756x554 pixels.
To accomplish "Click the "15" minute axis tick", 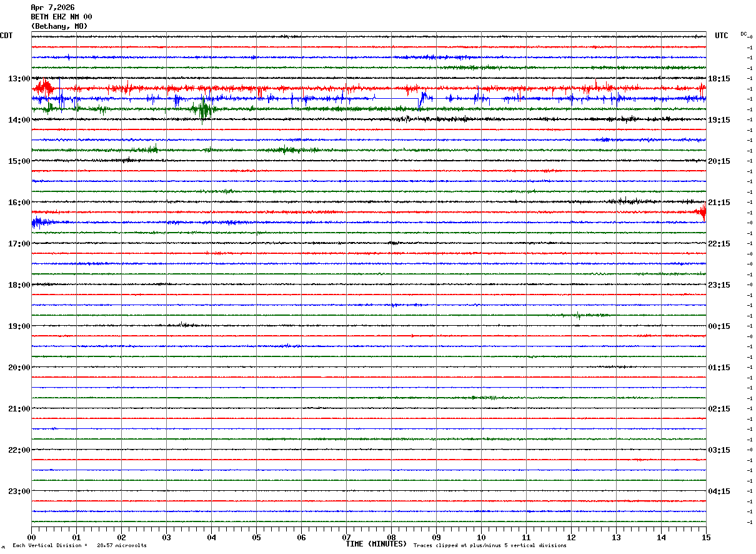I will tap(706, 537).
